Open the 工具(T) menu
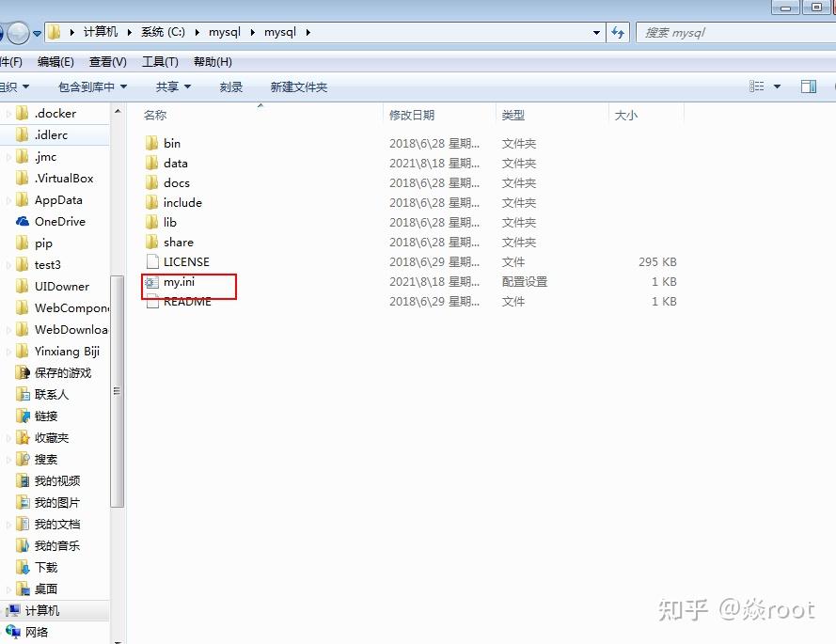 pos(160,62)
